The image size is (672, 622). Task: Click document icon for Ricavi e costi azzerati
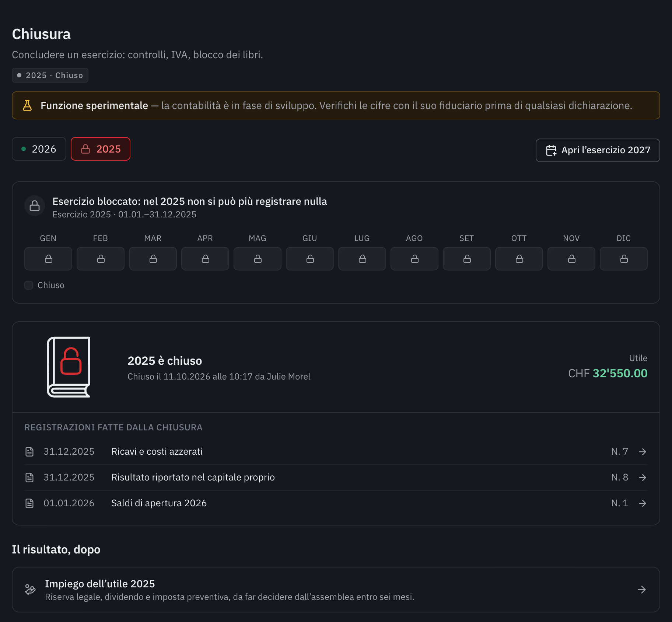(29, 452)
